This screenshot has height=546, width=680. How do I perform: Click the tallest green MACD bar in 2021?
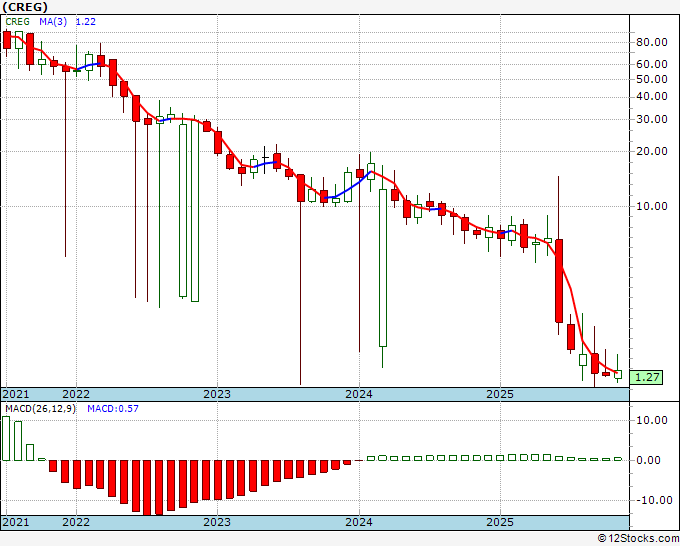tap(6, 438)
